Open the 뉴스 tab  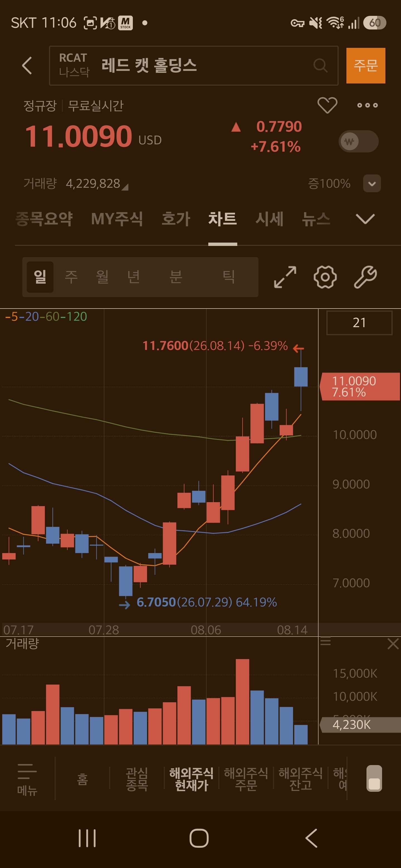click(x=316, y=219)
